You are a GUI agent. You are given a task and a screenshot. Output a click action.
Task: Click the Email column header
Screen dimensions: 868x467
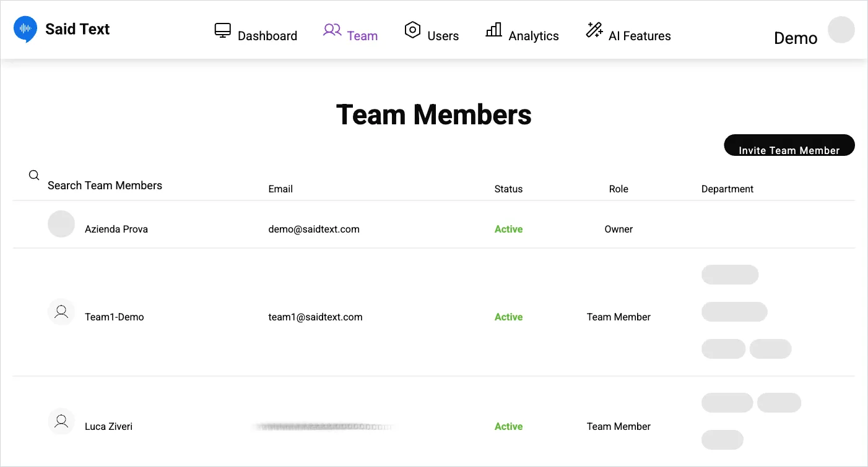(x=280, y=189)
